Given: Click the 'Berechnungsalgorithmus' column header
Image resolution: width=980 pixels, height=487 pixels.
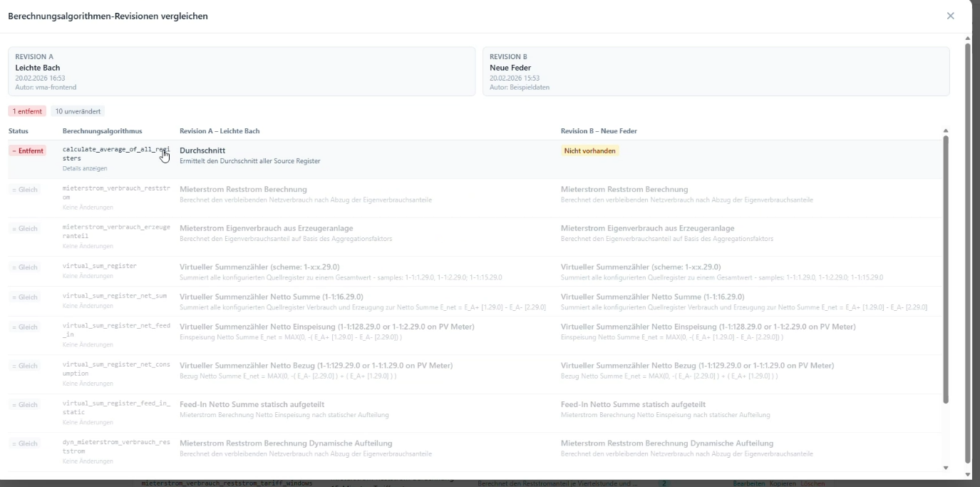Looking at the screenshot, I should (x=102, y=131).
